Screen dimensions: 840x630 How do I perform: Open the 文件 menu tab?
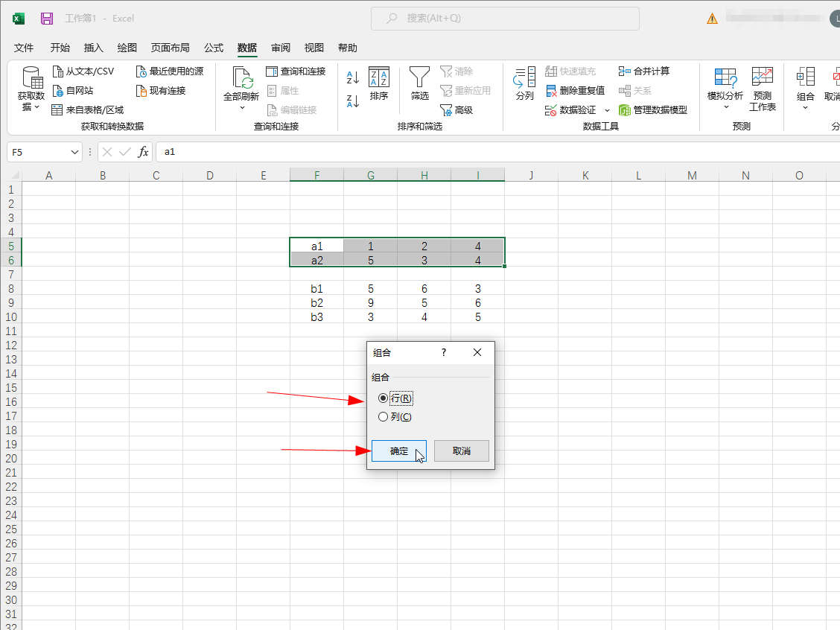point(25,48)
